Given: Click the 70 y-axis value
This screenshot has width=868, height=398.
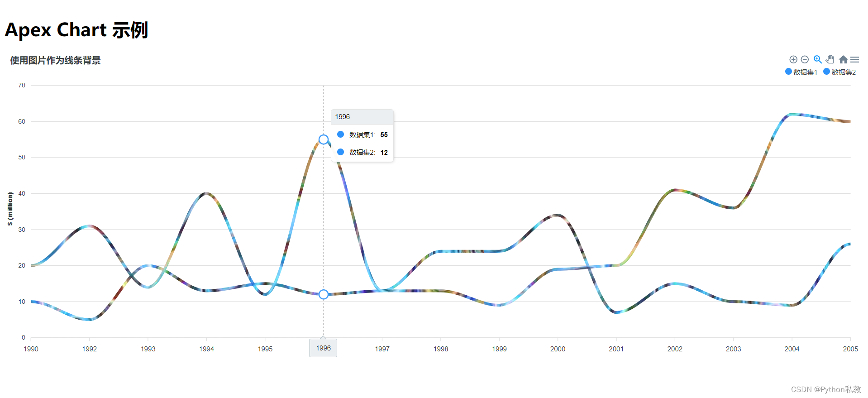Looking at the screenshot, I should 22,85.
